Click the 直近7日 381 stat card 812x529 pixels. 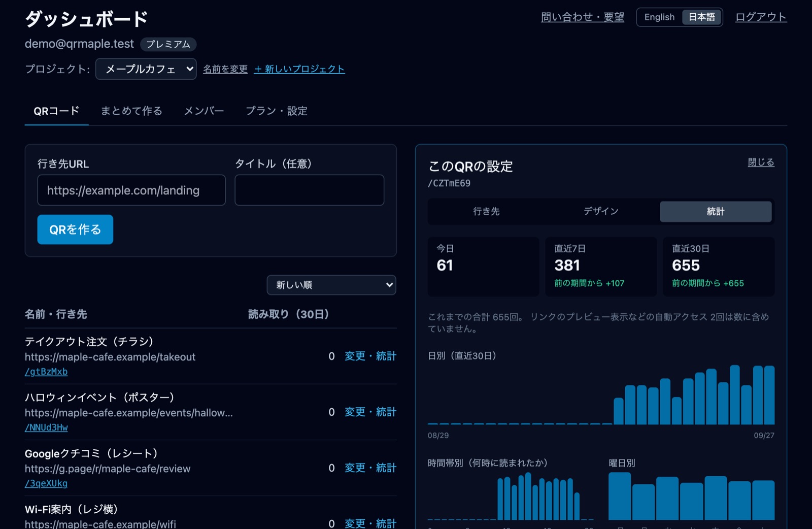pyautogui.click(x=601, y=267)
